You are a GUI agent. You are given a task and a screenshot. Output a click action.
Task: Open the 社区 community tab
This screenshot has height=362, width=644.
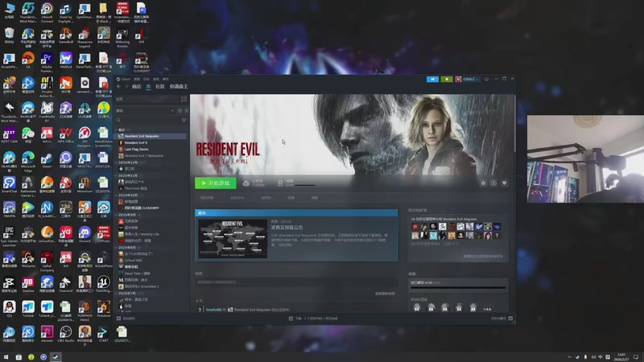159,87
